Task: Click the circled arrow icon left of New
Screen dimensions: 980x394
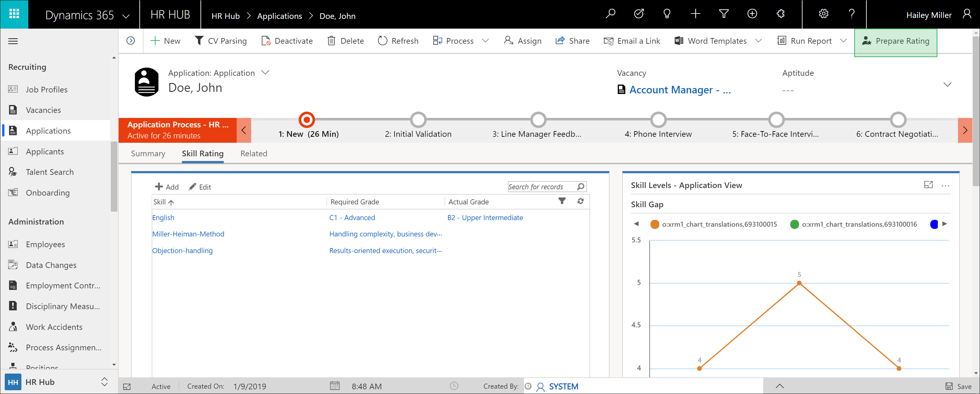Action: [x=131, y=41]
